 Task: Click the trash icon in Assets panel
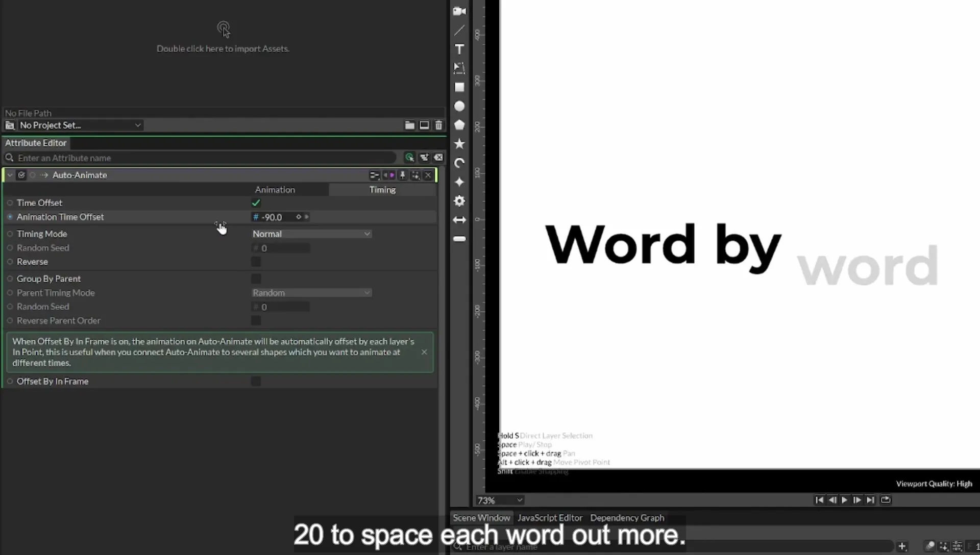pos(438,125)
